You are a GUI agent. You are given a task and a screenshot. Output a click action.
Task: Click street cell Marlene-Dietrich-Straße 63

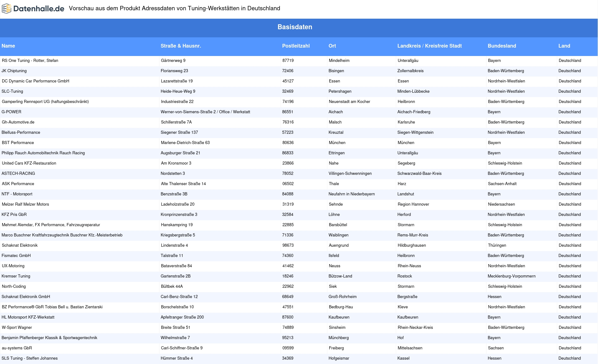coord(185,143)
